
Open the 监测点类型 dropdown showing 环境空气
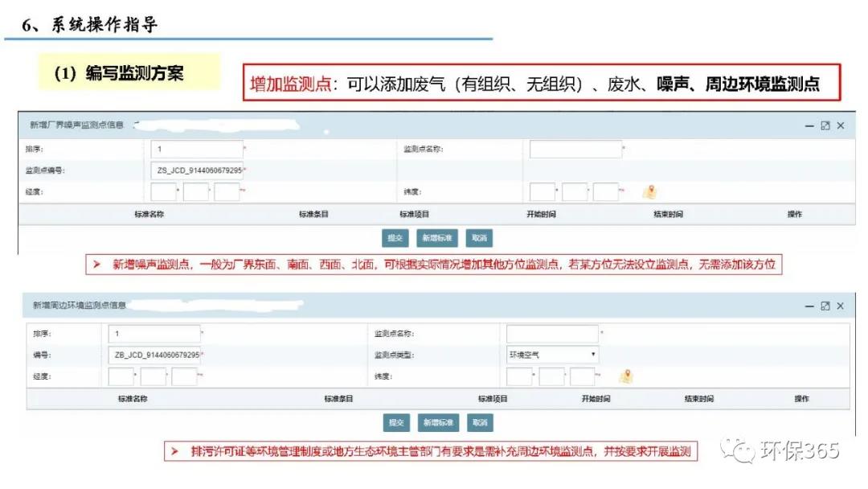point(552,355)
